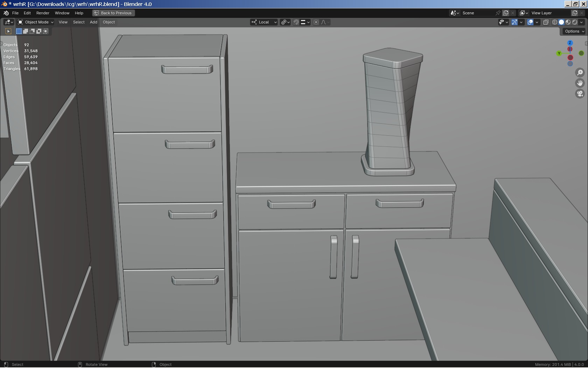Click the Objects count 92

pyautogui.click(x=27, y=45)
